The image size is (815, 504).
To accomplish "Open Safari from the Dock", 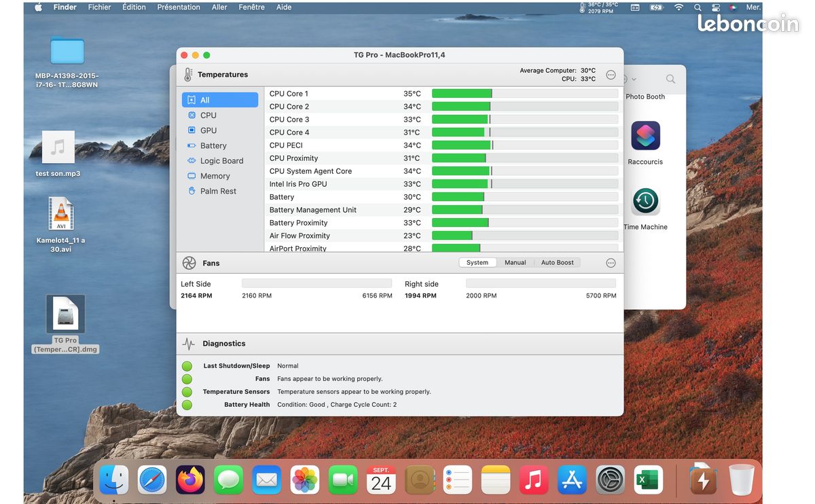I will pos(152,480).
